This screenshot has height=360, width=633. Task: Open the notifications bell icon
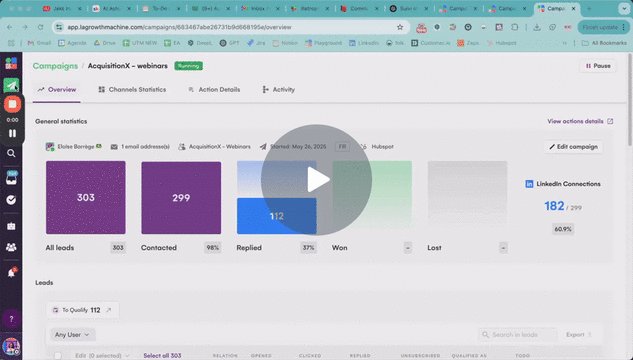[11, 273]
